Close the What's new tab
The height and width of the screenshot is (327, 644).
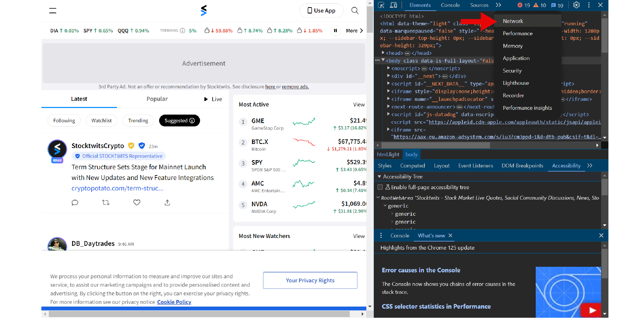click(x=450, y=235)
